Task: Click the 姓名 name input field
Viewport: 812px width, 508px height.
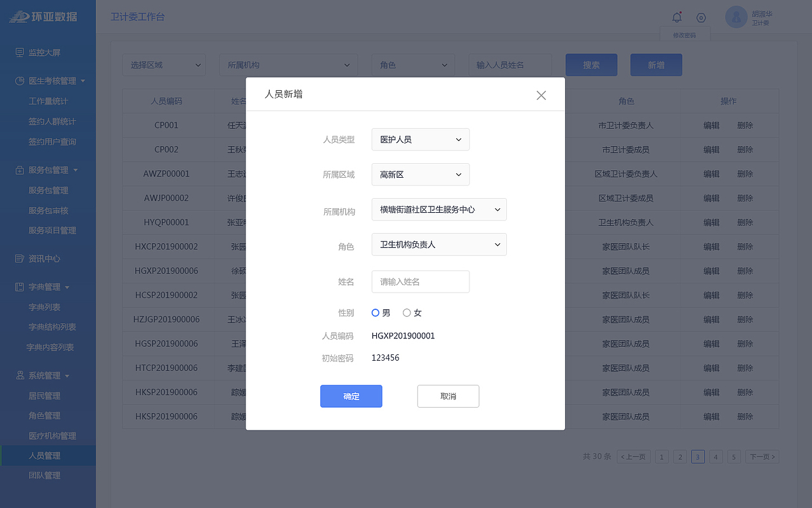Action: pos(420,282)
